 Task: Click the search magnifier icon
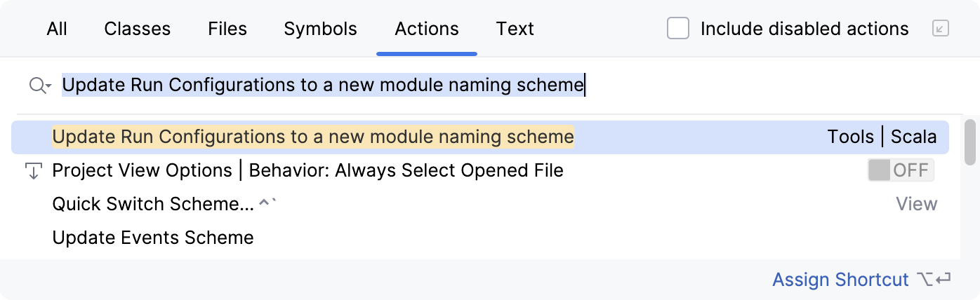(x=37, y=86)
